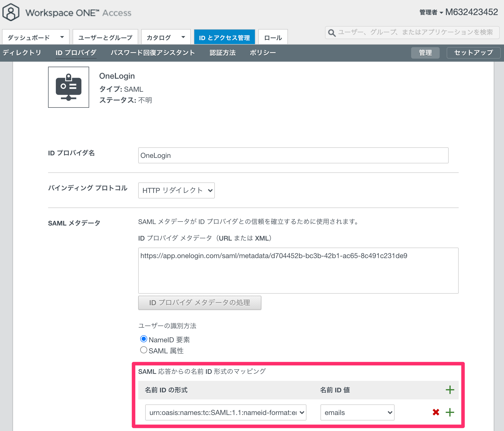Go to the ポリシー submenu
This screenshot has height=431, width=504.
[263, 53]
